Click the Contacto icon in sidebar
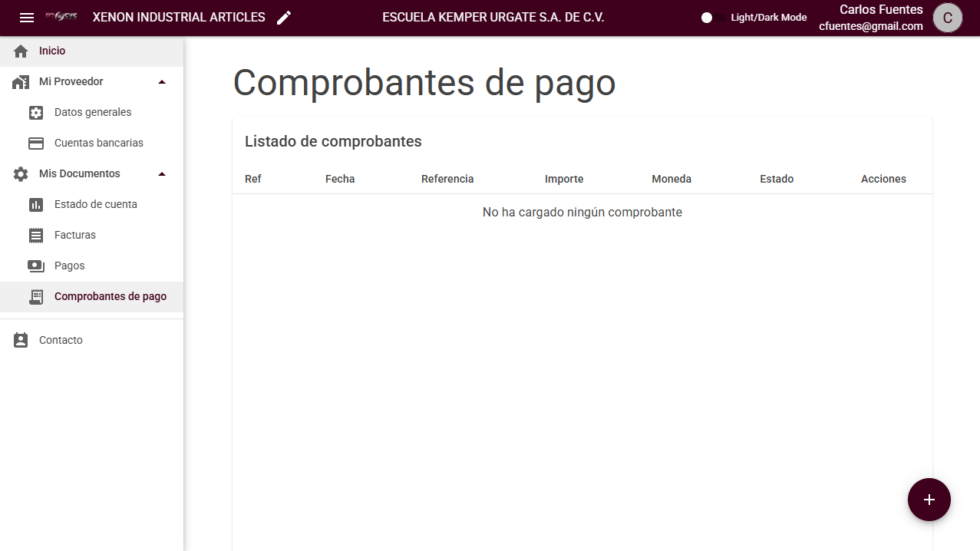 21,341
